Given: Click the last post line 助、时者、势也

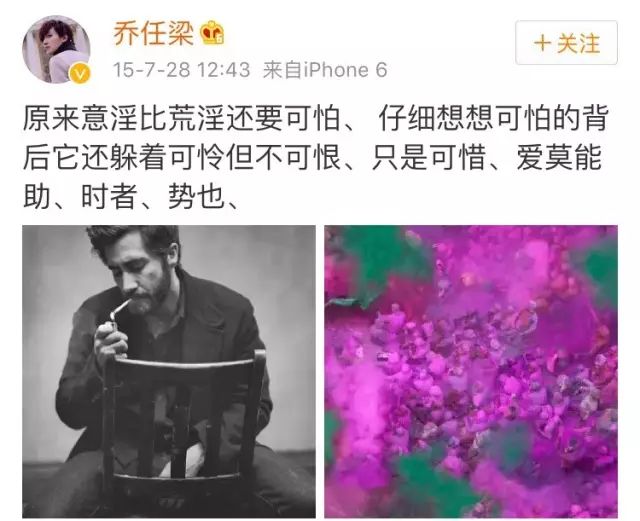Looking at the screenshot, I should tap(131, 197).
